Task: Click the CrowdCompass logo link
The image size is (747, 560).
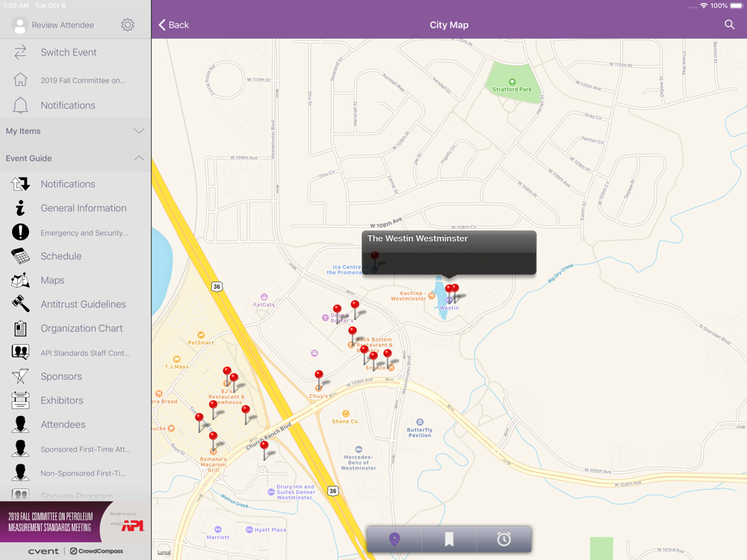Action: (96, 551)
